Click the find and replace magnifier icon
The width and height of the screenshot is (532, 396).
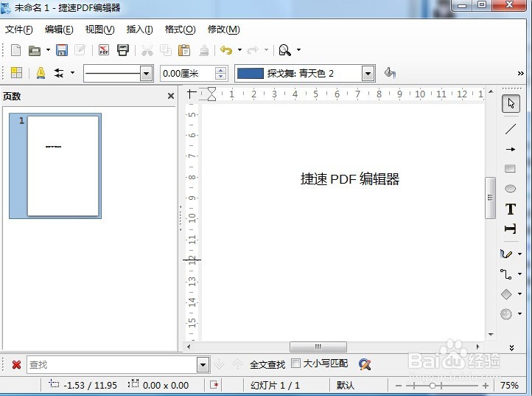(365, 364)
